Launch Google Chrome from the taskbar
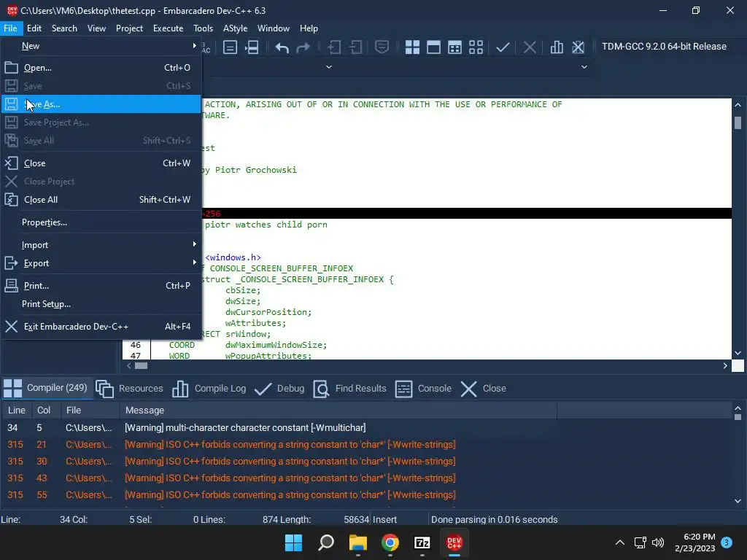Image resolution: width=747 pixels, height=560 pixels. (390, 542)
